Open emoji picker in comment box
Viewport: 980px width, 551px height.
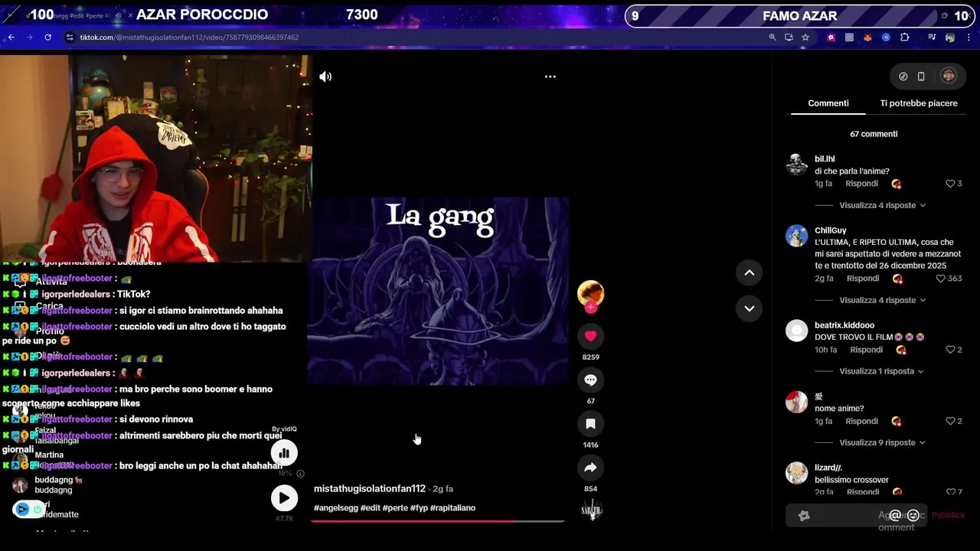[x=913, y=516]
